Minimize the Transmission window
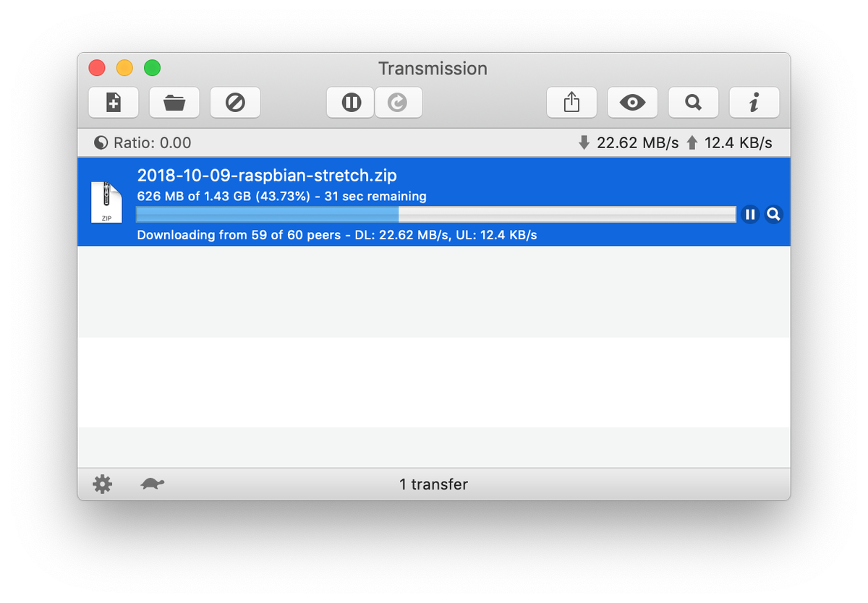The width and height of the screenshot is (868, 603). click(x=124, y=68)
